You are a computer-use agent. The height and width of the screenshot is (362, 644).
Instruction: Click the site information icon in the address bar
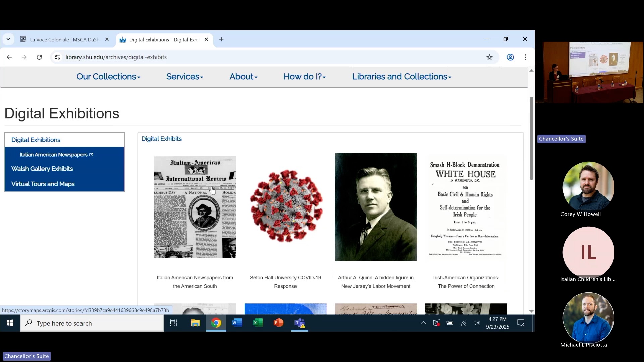[57, 57]
